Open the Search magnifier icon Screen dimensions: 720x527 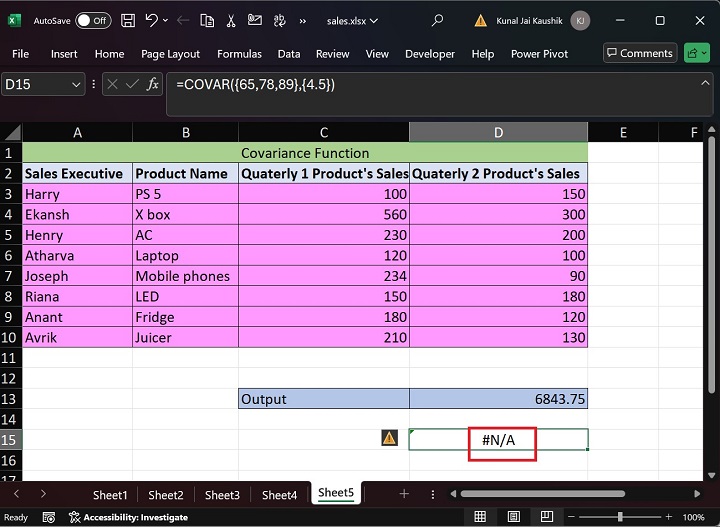point(437,20)
